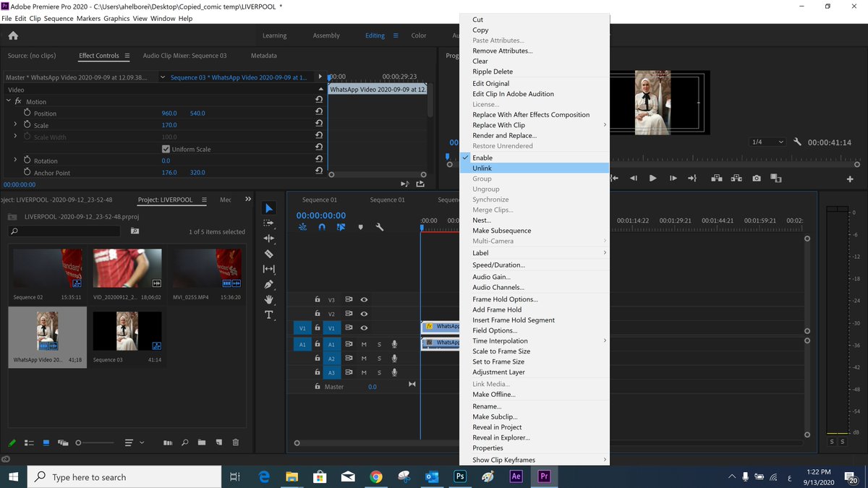Select the Pen tool
The width and height of the screenshot is (868, 488).
point(268,284)
